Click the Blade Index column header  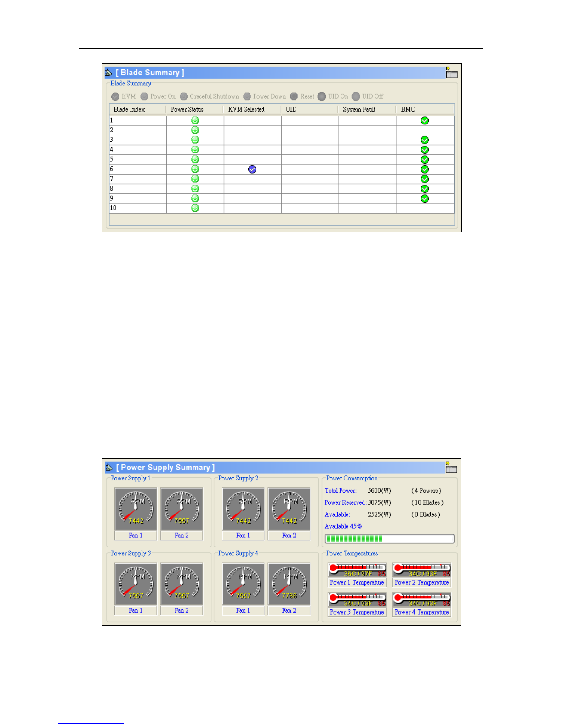137,109
